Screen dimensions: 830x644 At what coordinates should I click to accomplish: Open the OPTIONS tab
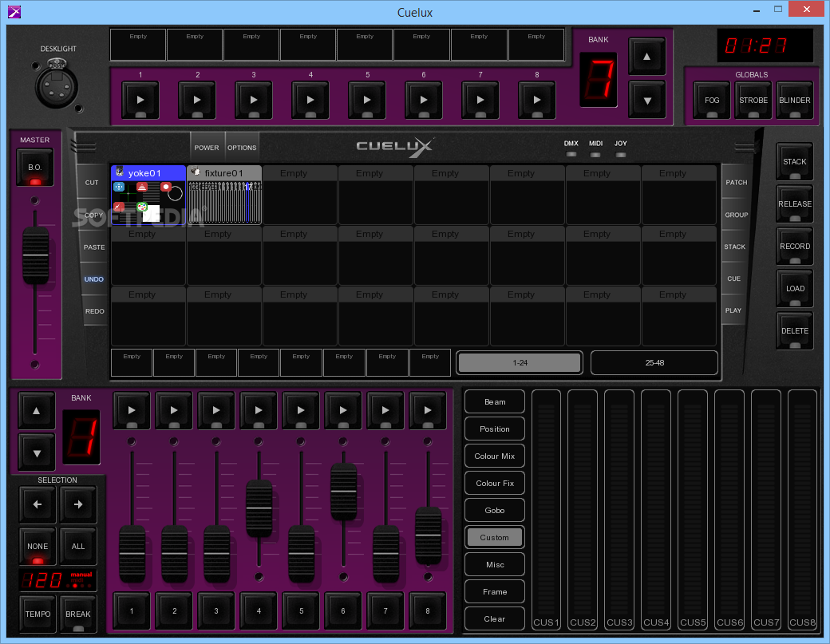tap(242, 148)
